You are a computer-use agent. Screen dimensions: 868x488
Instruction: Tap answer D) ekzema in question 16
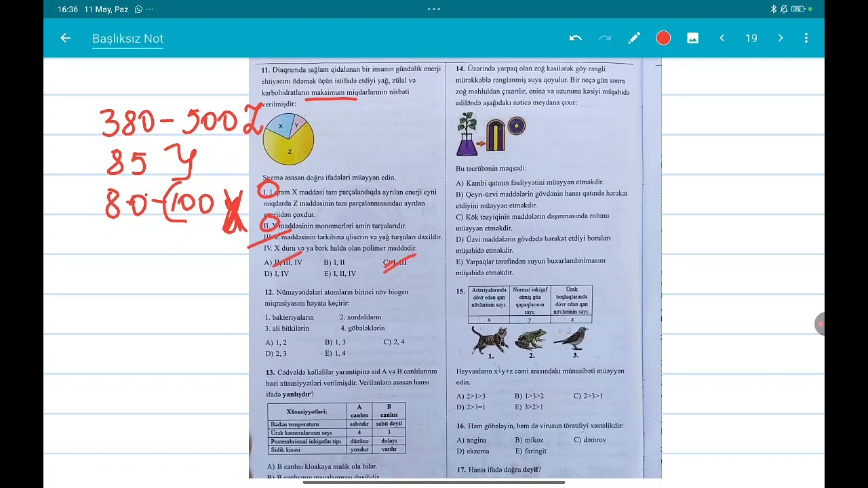click(x=473, y=451)
